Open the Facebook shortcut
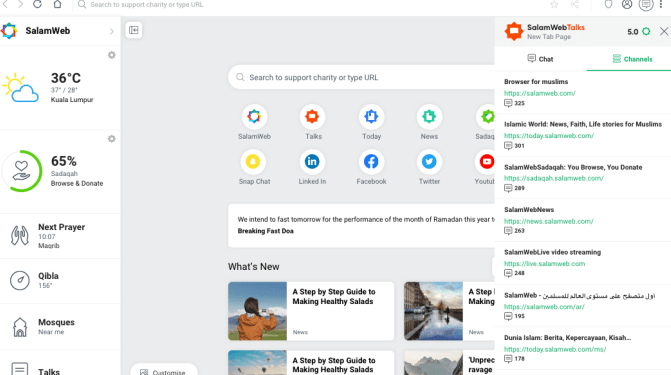Screen dimensions: 671x375 (x=371, y=161)
